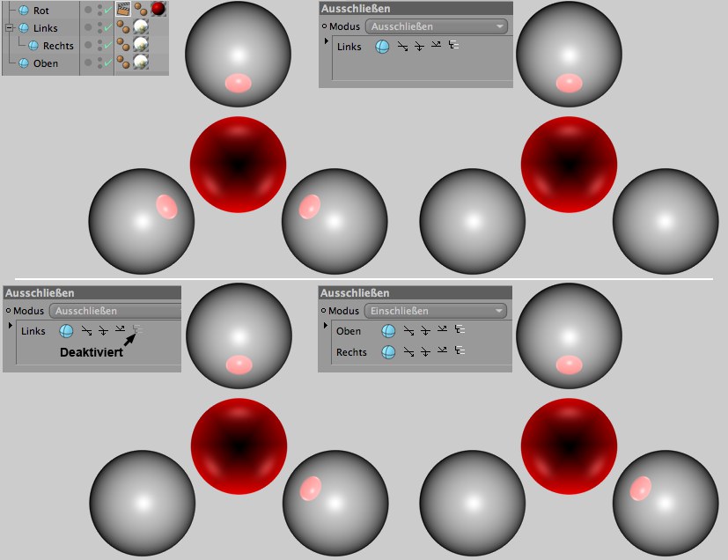Click the white material tag on Oben
This screenshot has height=560, width=728.
tap(140, 63)
